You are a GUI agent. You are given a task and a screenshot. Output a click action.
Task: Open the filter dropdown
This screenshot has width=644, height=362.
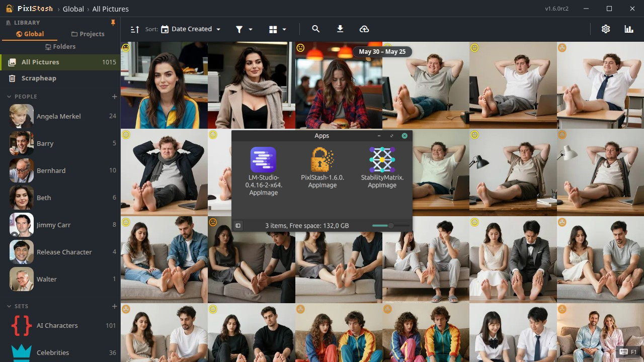click(x=244, y=29)
